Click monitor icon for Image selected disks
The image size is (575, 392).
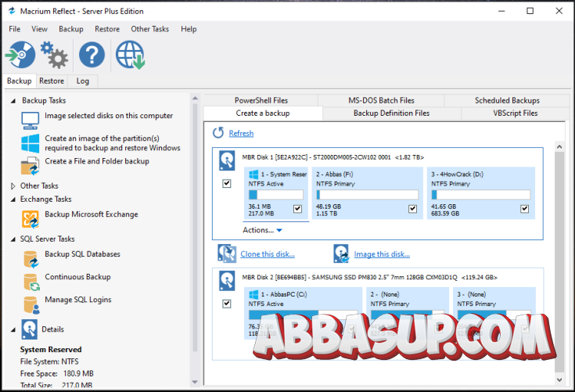(30, 120)
